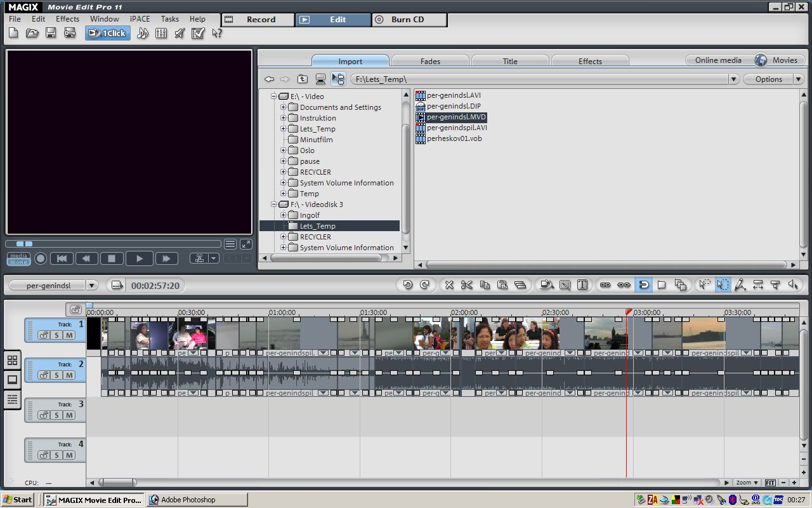Go up one folder level in Import browser
The height and width of the screenshot is (508, 812).
pyautogui.click(x=303, y=79)
